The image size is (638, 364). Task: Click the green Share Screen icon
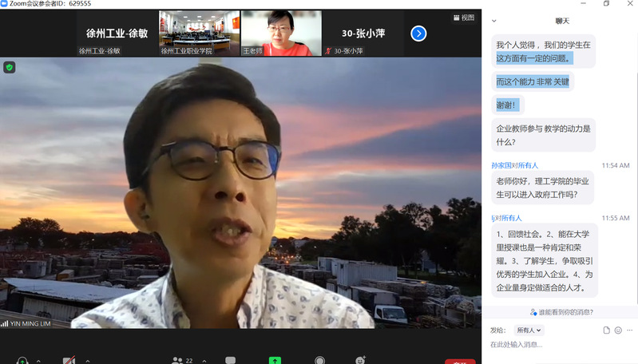point(275,360)
